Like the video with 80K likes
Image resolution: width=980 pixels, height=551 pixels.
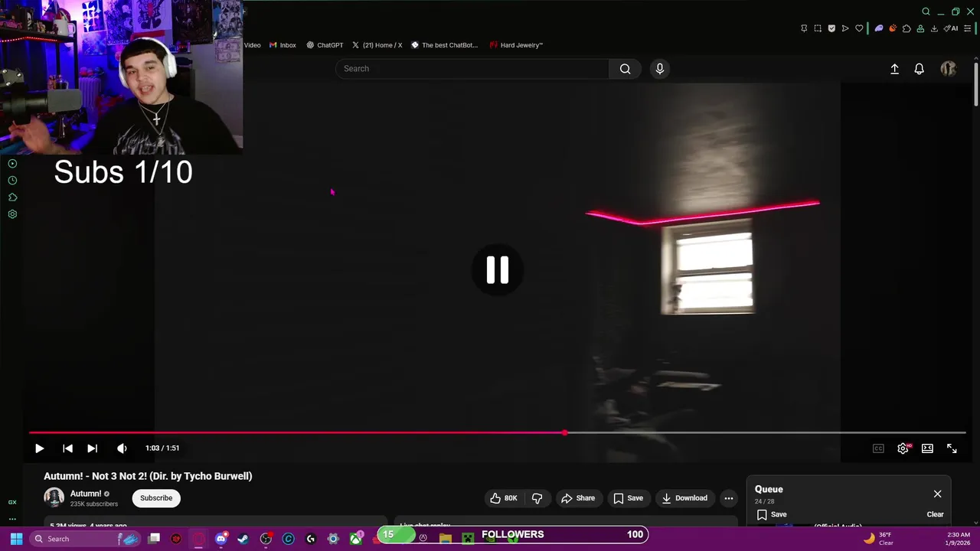point(504,498)
